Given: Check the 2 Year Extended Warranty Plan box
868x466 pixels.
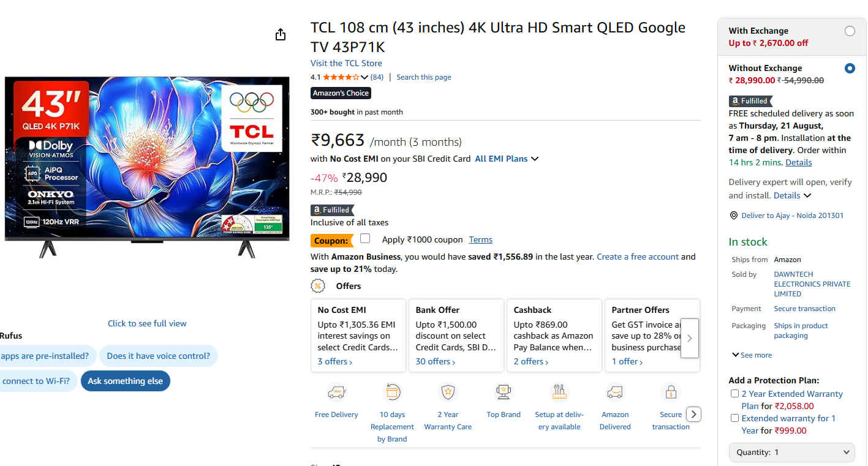Looking at the screenshot, I should click(x=734, y=394).
